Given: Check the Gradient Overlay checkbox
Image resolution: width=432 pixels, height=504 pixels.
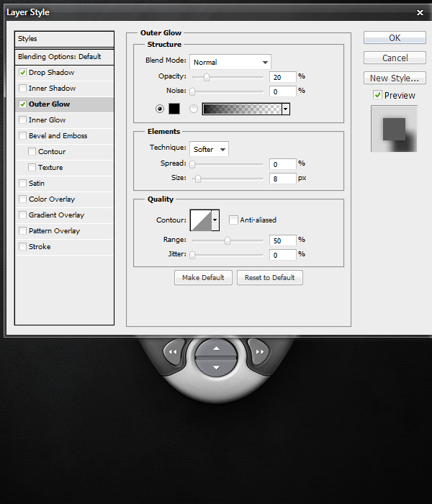Looking at the screenshot, I should [x=22, y=215].
